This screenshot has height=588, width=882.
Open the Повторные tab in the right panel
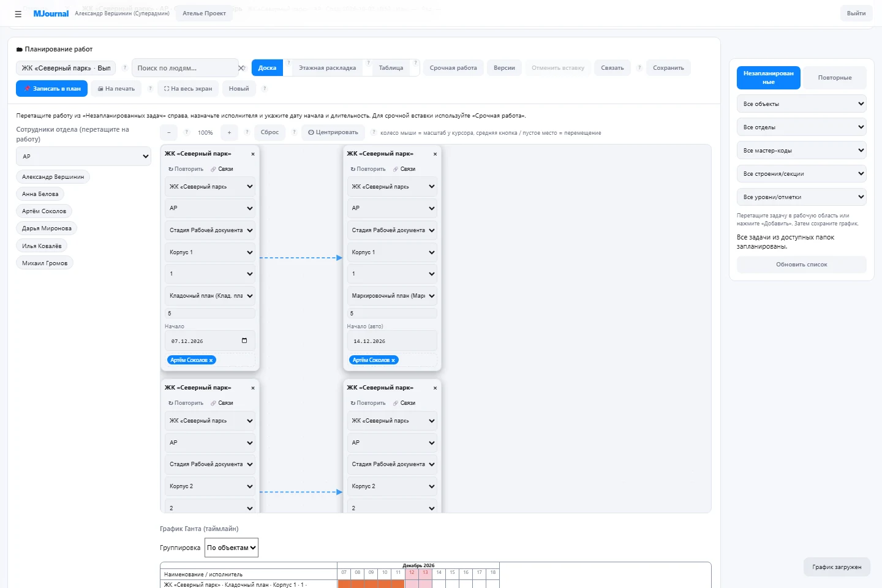pos(835,78)
